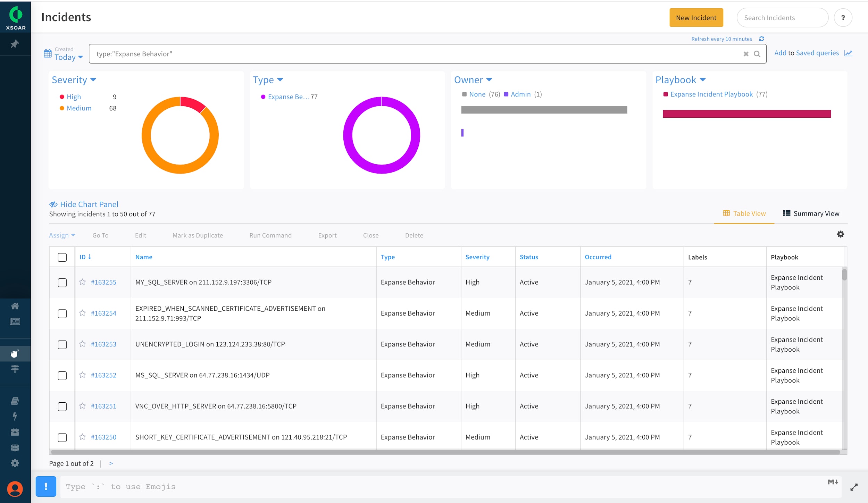The image size is (868, 503).
Task: Open the news dashboard sidebar icon
Action: [15, 321]
